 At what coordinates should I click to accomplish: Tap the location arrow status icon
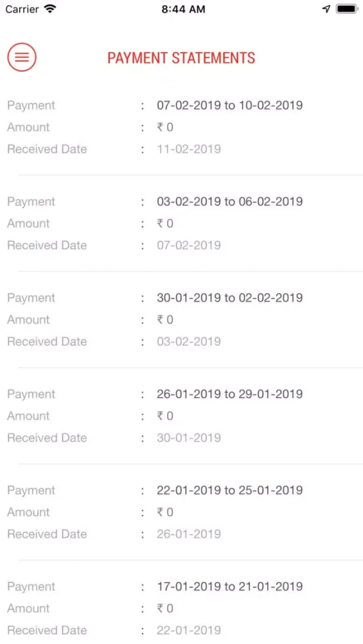326,9
